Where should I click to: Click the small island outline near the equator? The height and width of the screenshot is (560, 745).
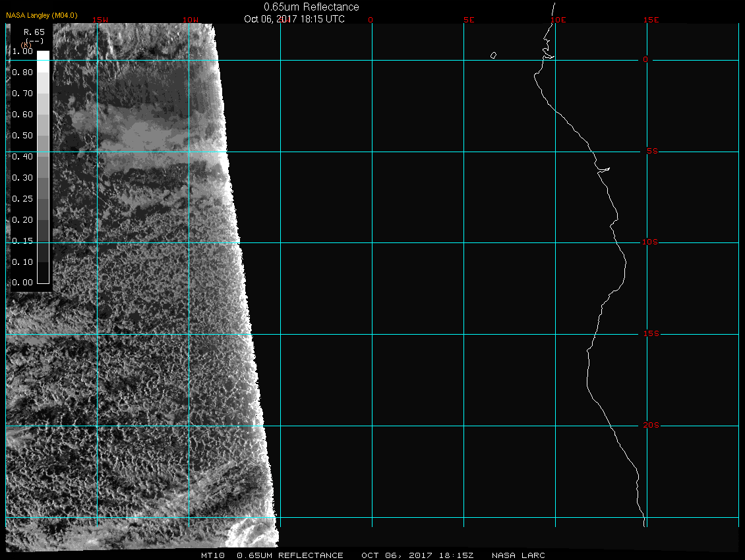493,55
